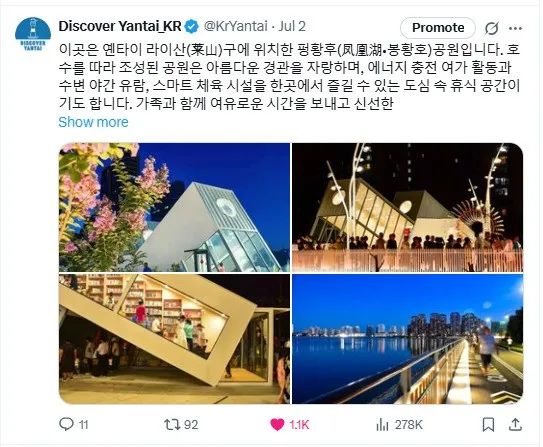Open the three-dot more options menu
This screenshot has width=543, height=447.
click(515, 28)
